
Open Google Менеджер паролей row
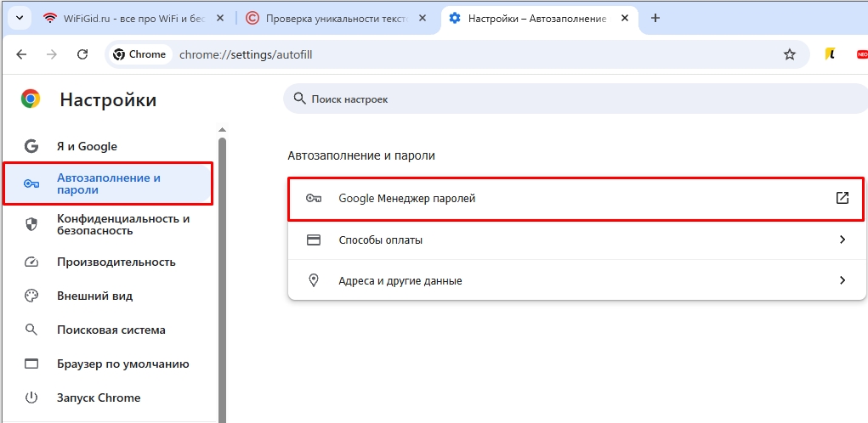tap(576, 199)
